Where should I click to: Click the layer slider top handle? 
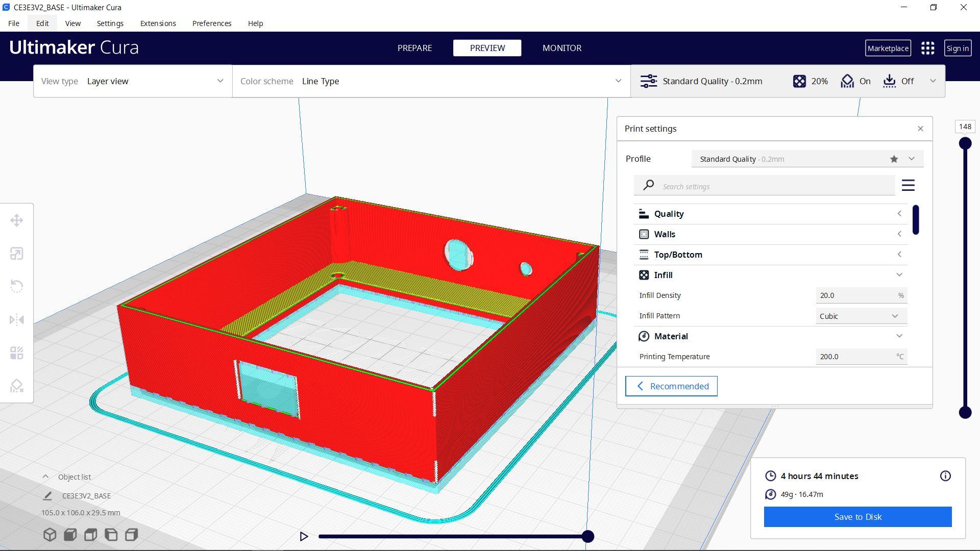tap(965, 143)
